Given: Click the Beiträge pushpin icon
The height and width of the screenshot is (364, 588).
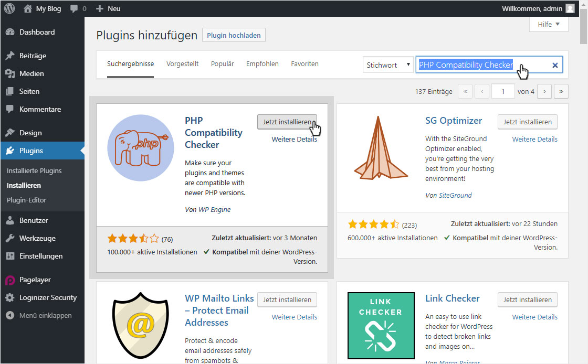Looking at the screenshot, I should pyautogui.click(x=10, y=56).
